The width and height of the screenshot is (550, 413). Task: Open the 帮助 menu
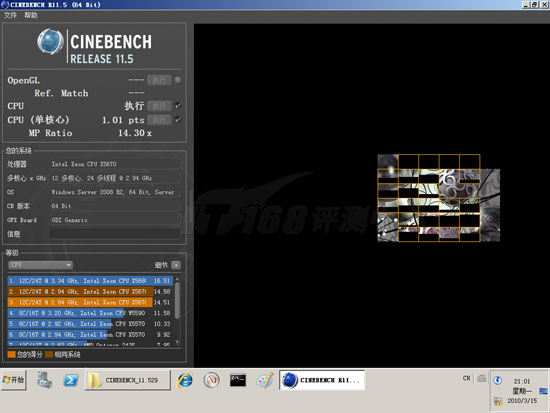point(31,15)
